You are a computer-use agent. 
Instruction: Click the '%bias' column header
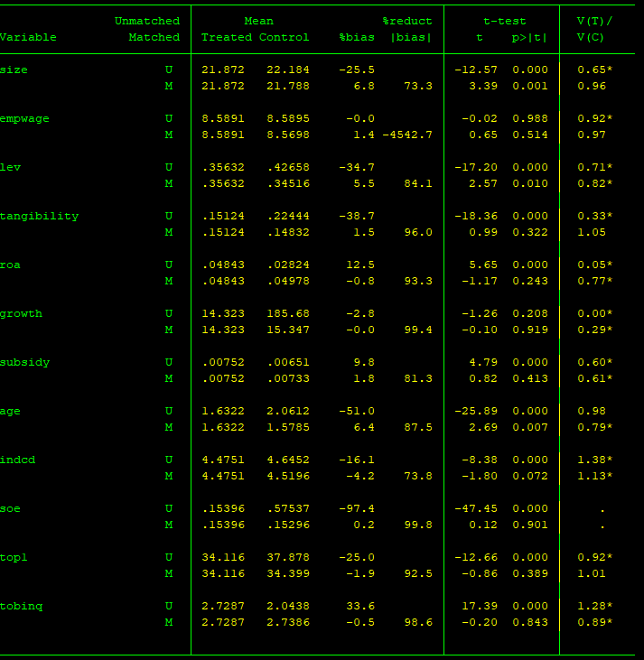pyautogui.click(x=357, y=37)
